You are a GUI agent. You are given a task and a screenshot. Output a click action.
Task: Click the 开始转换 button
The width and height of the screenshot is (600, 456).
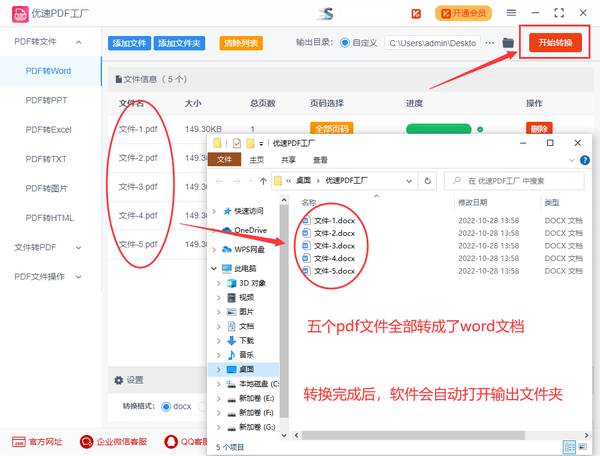(555, 42)
